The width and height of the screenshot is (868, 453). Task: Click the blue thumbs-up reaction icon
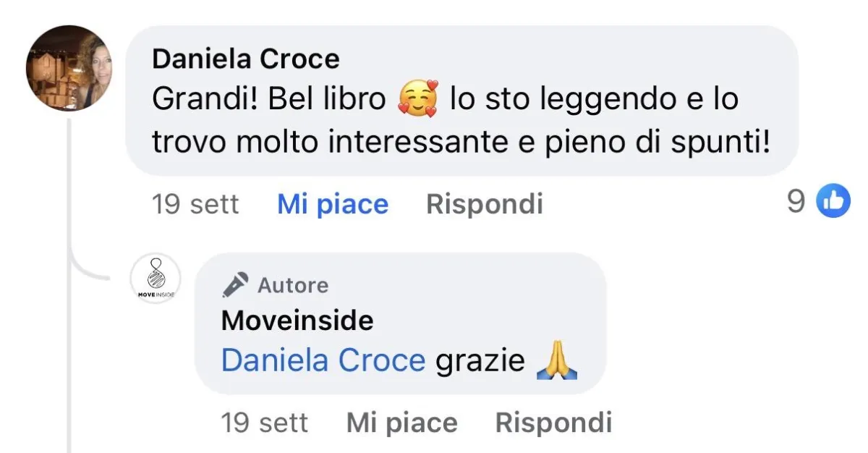(x=833, y=202)
